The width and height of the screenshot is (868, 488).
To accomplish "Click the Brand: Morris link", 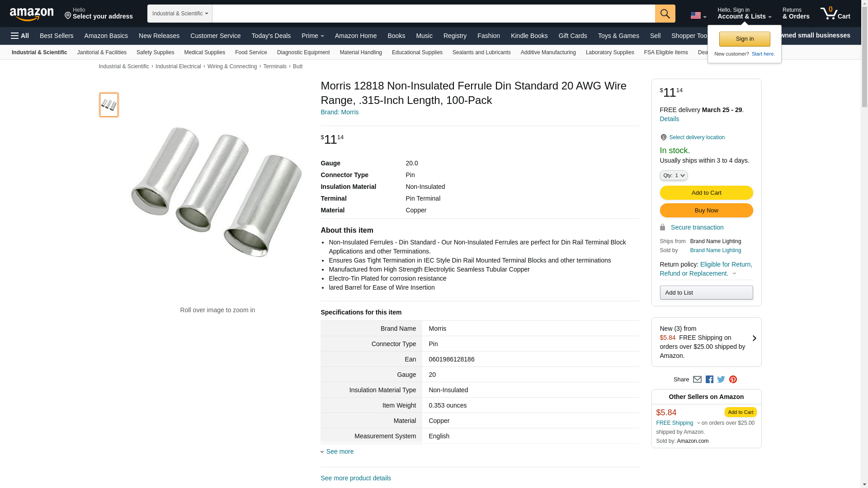I will (340, 112).
